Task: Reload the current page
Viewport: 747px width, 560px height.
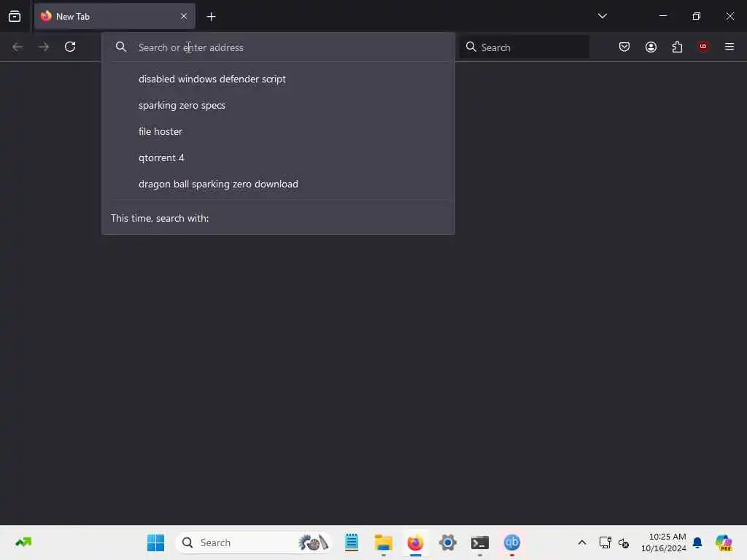Action: (70, 47)
